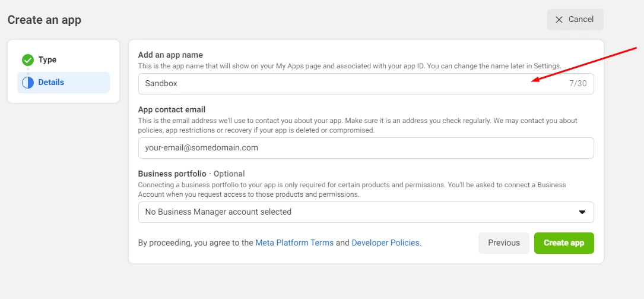Image resolution: width=644 pixels, height=299 pixels.
Task: Open the Meta Platform Terms link
Action: point(294,243)
